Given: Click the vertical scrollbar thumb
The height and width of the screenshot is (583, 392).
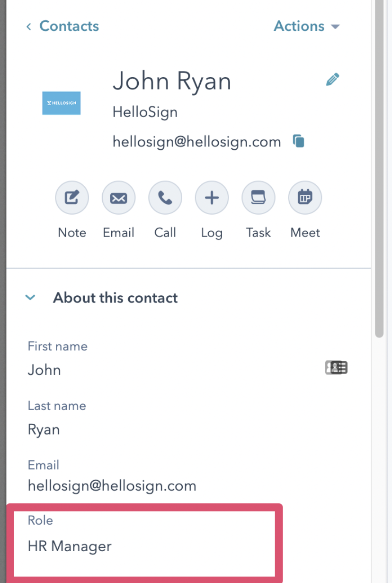Looking at the screenshot, I should pos(379,169).
